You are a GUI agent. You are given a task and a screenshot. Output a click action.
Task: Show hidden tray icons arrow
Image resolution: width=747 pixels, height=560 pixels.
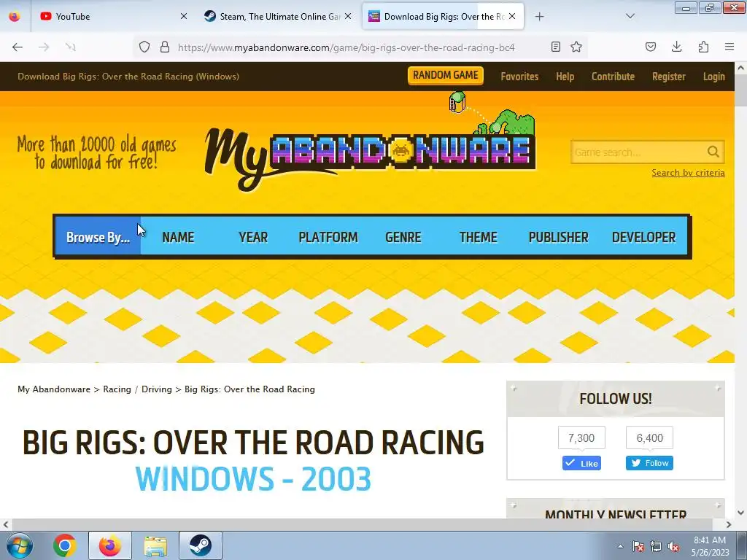pos(620,546)
